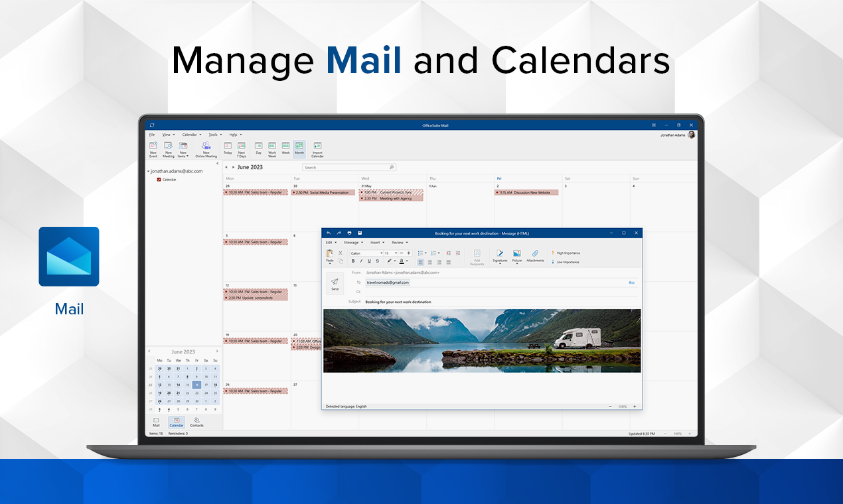The height and width of the screenshot is (504, 843).
Task: Switch to Mail module
Action: tap(156, 422)
